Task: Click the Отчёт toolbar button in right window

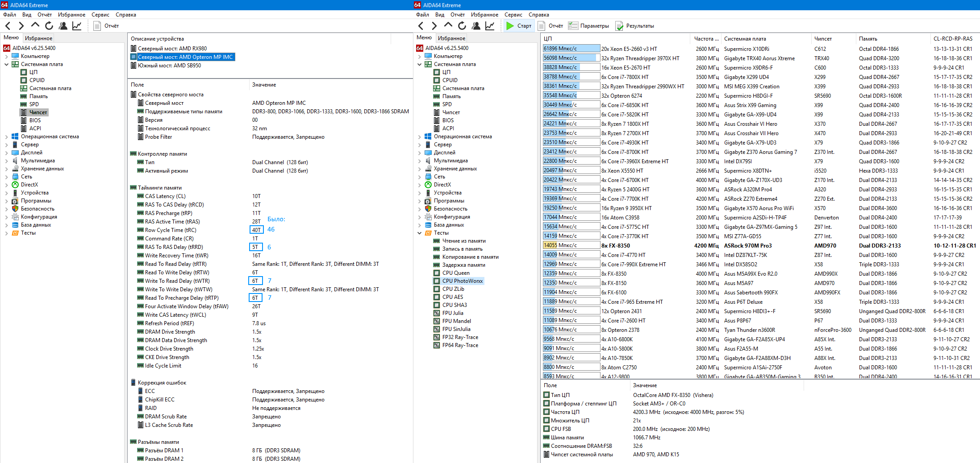Action: [550, 26]
